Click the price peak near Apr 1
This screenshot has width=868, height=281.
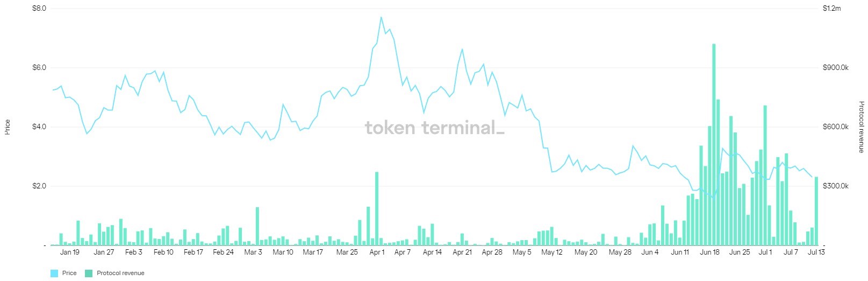click(x=381, y=17)
